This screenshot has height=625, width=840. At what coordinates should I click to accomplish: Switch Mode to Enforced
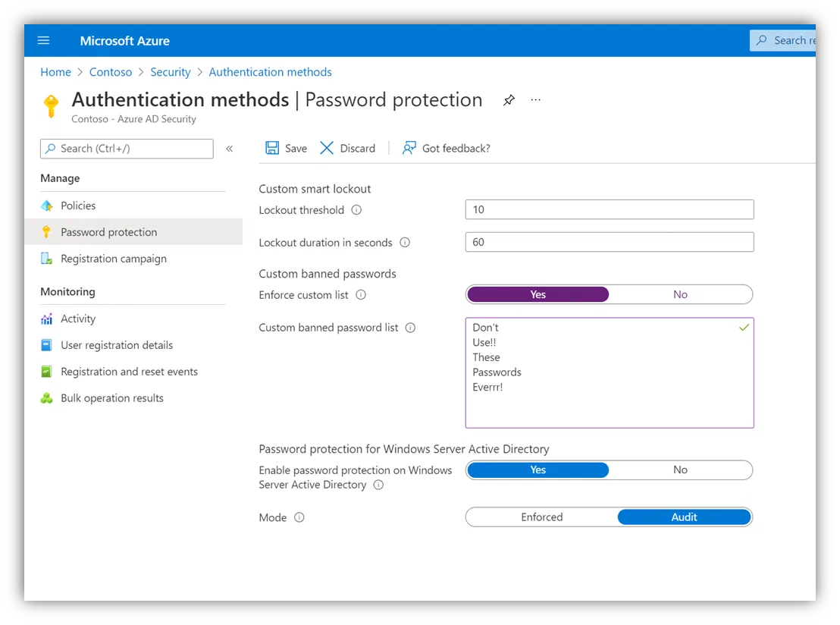pyautogui.click(x=541, y=517)
